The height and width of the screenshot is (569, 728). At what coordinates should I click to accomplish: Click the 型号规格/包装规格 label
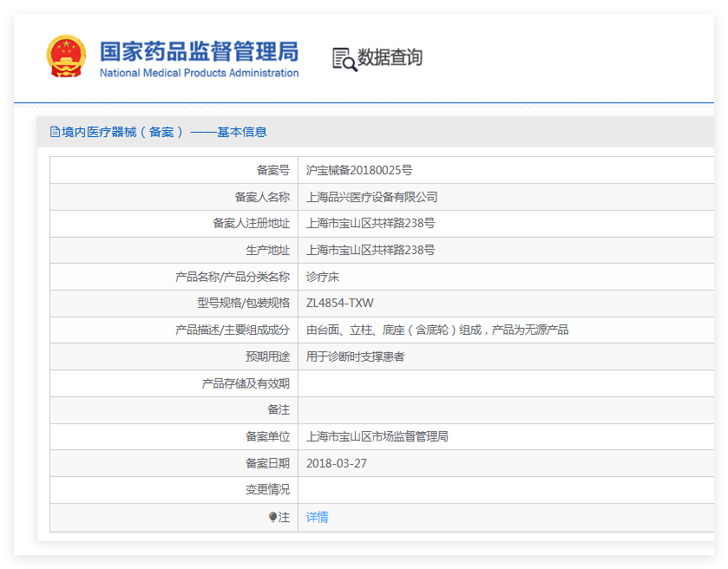point(243,303)
